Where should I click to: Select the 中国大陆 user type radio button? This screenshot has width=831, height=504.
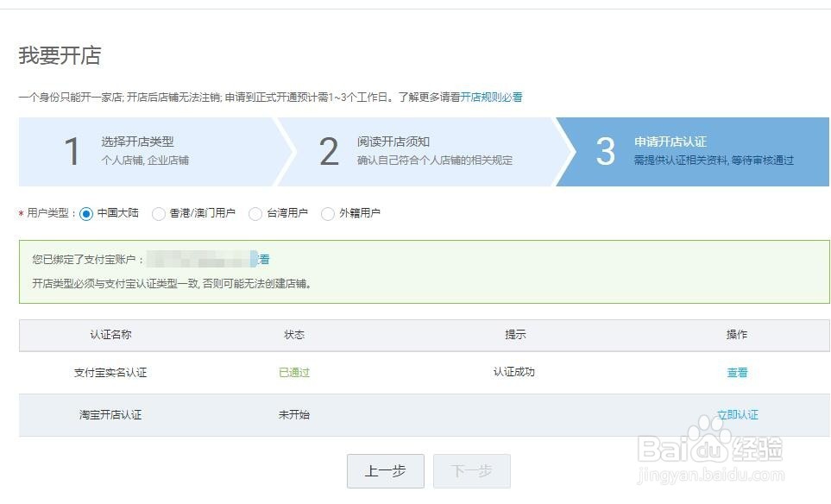[x=85, y=213]
